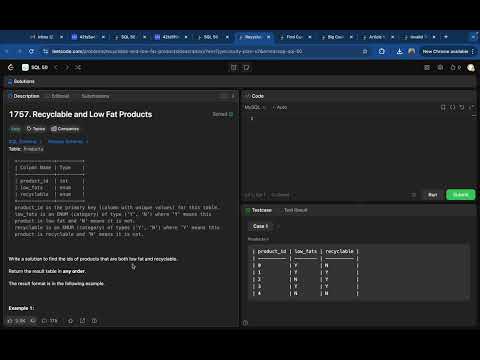The height and width of the screenshot is (360, 480).
Task: Show the Companies tag
Action: (65, 129)
